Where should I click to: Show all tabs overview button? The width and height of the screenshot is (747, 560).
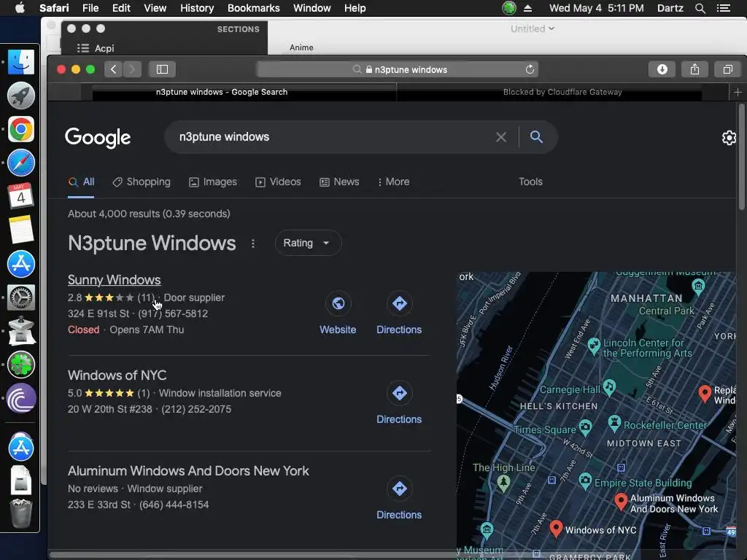click(727, 69)
